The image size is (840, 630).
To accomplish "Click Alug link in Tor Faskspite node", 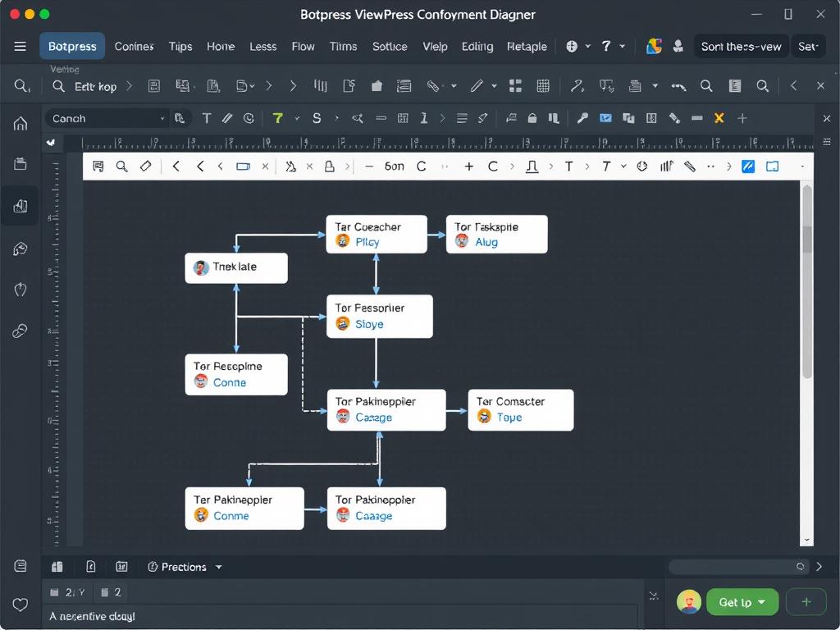I will [486, 242].
